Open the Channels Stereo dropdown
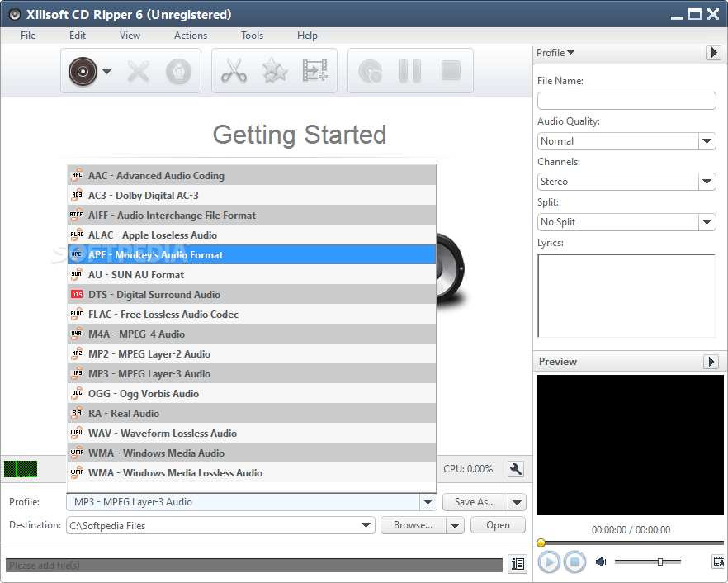Image resolution: width=728 pixels, height=583 pixels. [707, 182]
